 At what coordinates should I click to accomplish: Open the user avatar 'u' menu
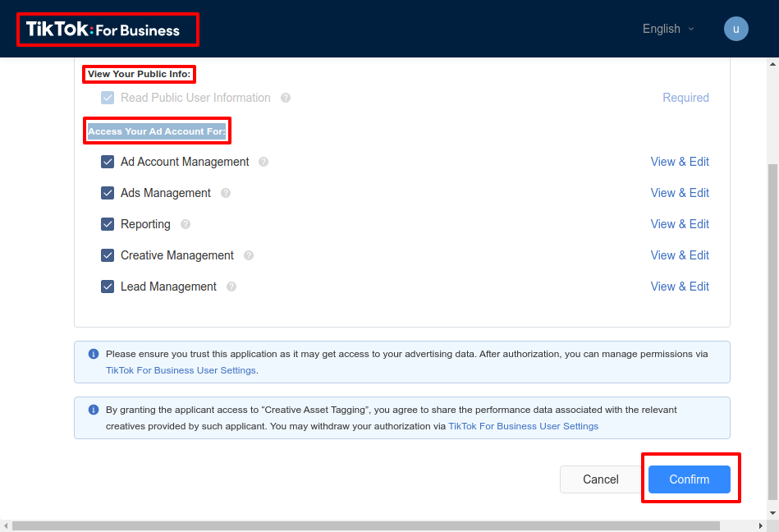(735, 29)
